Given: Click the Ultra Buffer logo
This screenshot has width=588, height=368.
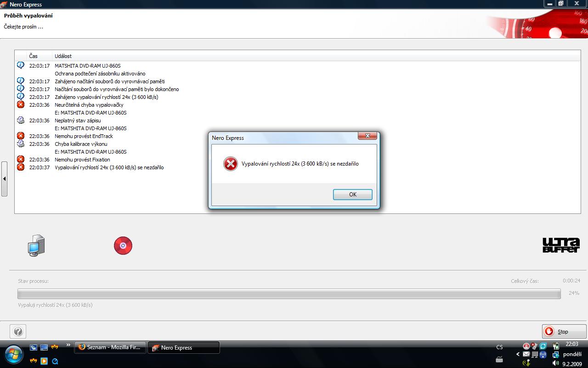Looking at the screenshot, I should [x=561, y=245].
